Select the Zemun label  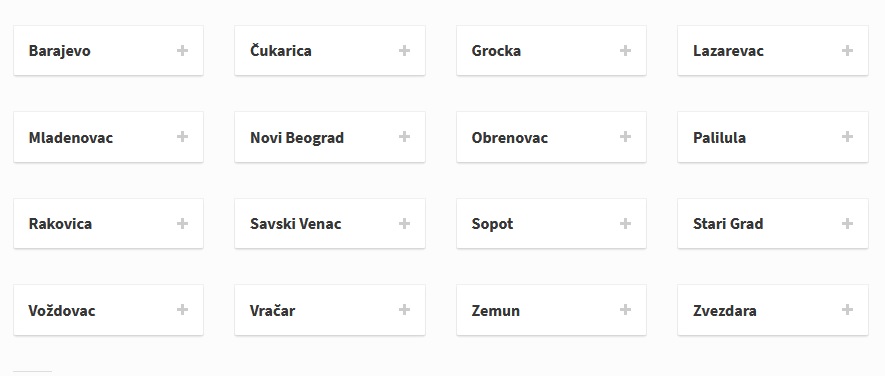[496, 311]
